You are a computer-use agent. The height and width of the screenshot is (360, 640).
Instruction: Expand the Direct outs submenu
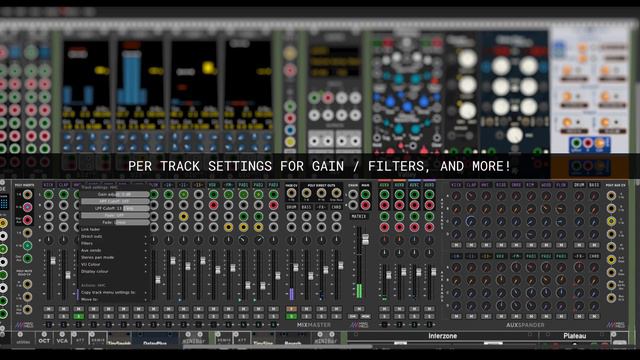click(113, 236)
